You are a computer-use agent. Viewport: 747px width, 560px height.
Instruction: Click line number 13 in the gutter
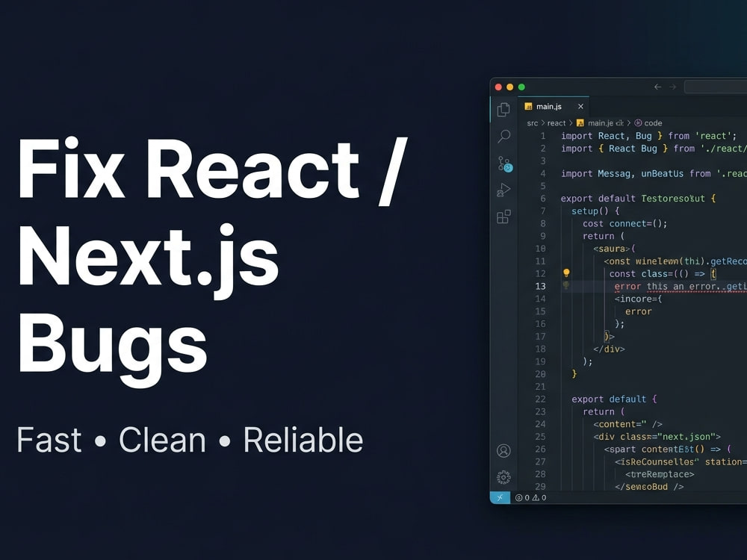tap(540, 286)
